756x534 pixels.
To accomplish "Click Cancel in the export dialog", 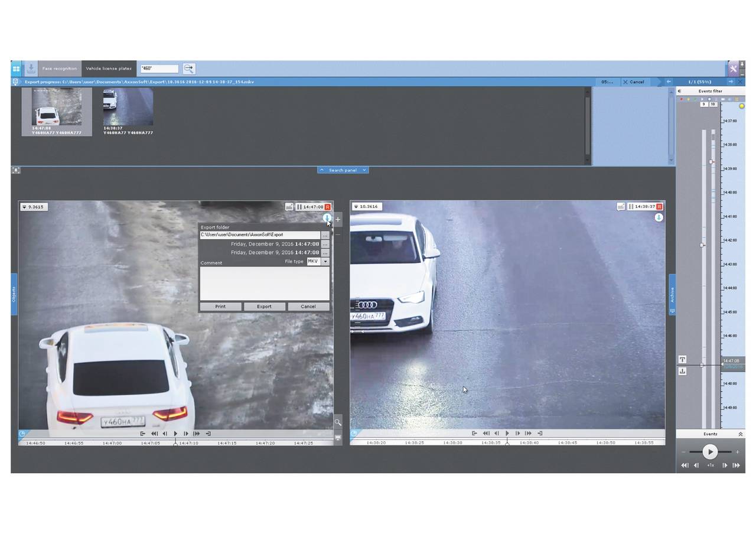I will point(308,307).
